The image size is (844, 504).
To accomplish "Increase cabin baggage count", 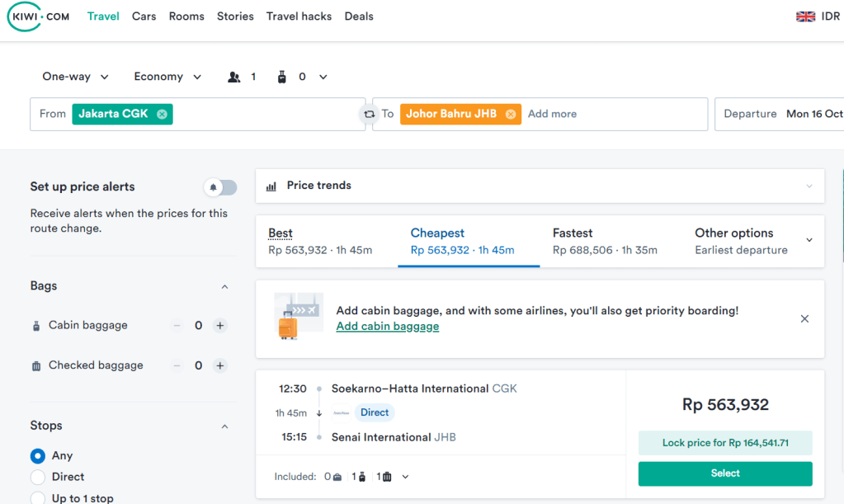I will pos(220,326).
